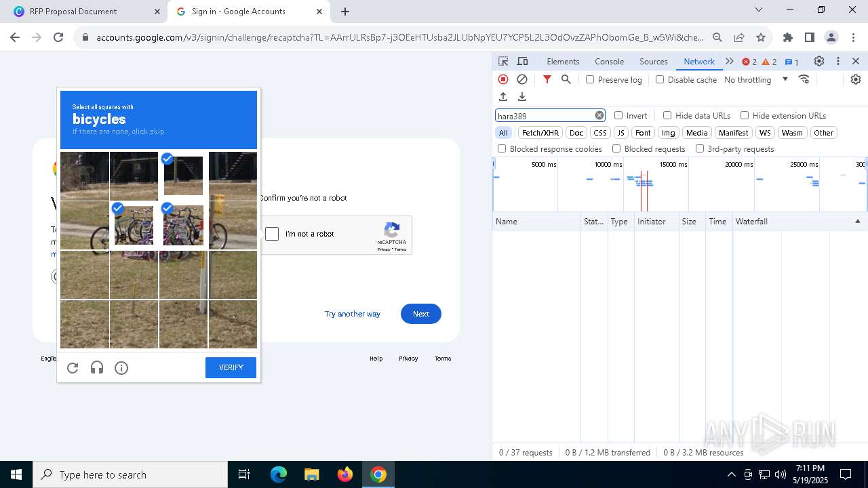Open the Help link
Viewport: 868px width, 488px height.
376,359
